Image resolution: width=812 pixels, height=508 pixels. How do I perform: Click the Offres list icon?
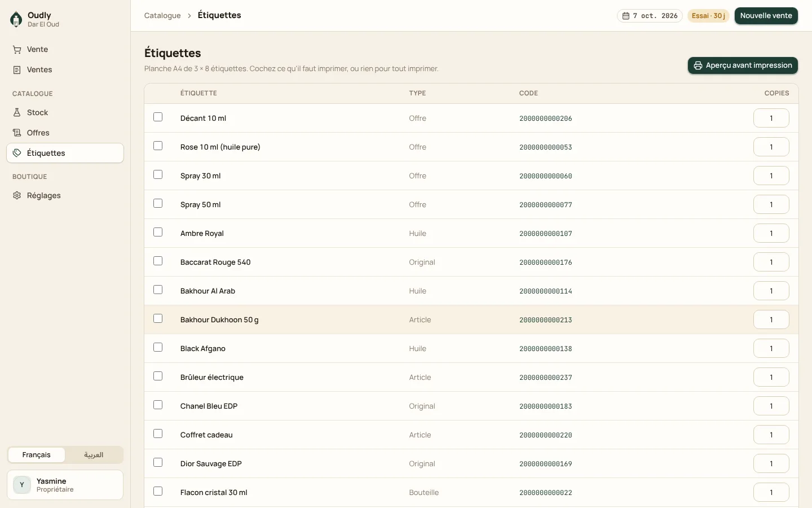pyautogui.click(x=17, y=133)
